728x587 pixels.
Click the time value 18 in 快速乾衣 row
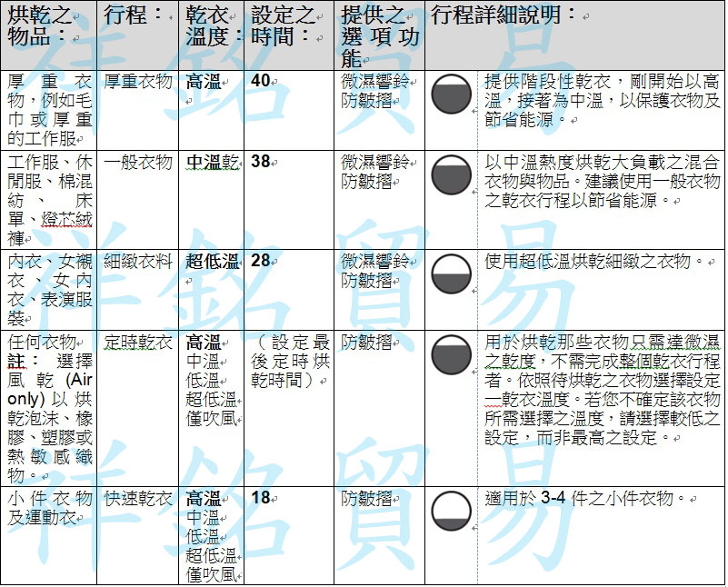(x=260, y=499)
